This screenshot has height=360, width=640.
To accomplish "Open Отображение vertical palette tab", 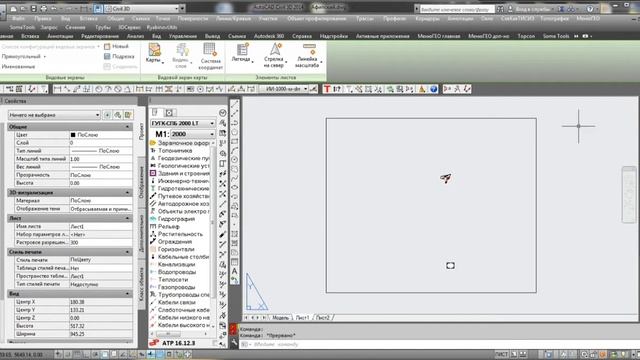I will tap(142, 182).
